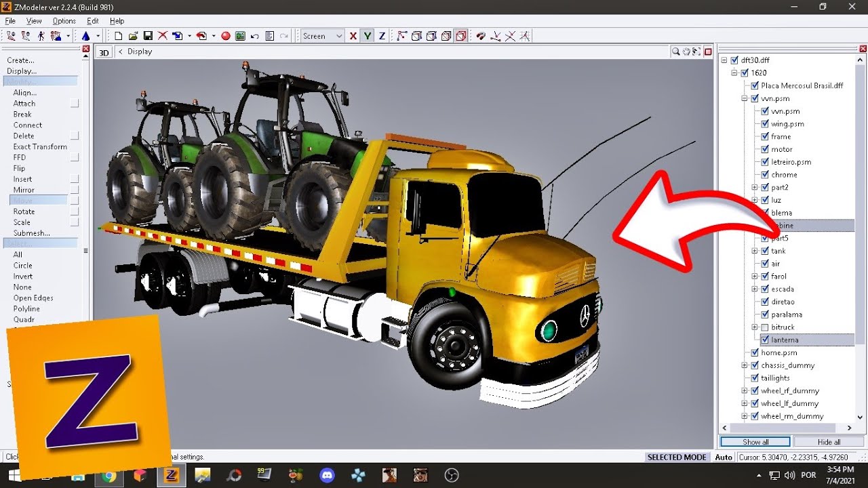Expand the chassis_dummy tree node
Viewport: 868px width, 488px height.
[x=745, y=365]
